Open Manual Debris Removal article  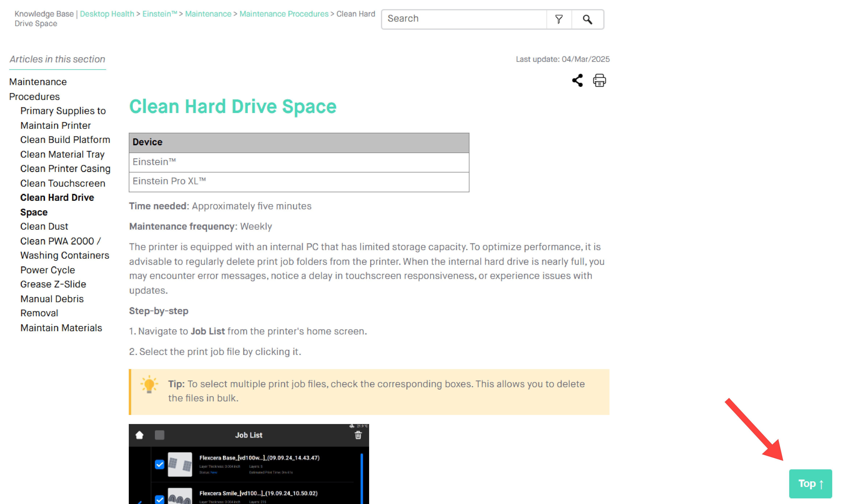[52, 306]
